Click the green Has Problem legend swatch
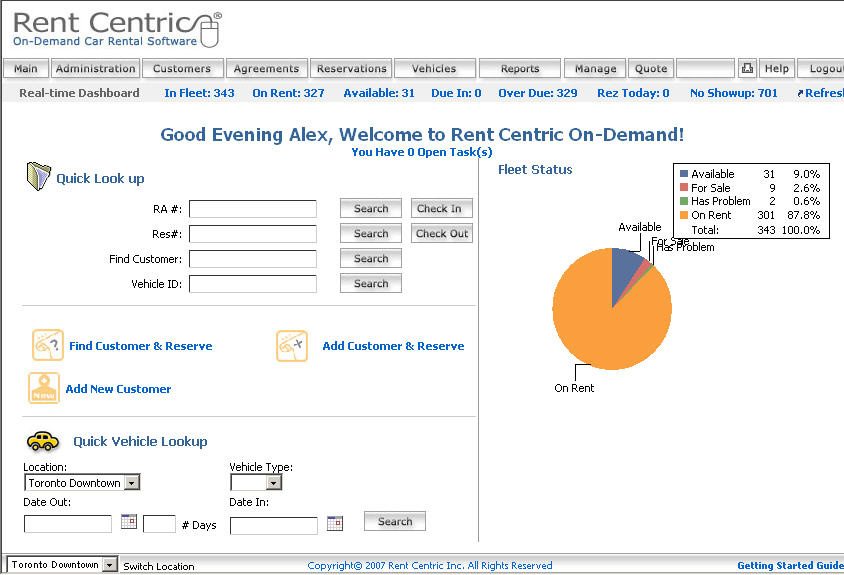Image resolution: width=844 pixels, height=575 pixels. coord(684,201)
